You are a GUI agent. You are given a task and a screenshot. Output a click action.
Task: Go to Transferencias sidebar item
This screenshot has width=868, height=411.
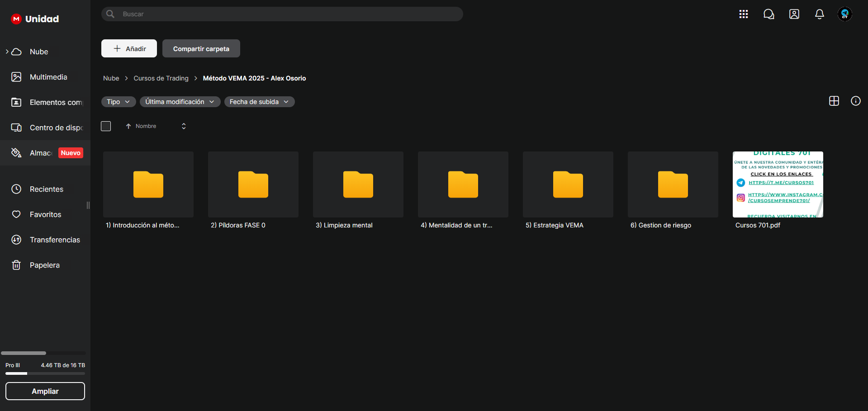45,240
